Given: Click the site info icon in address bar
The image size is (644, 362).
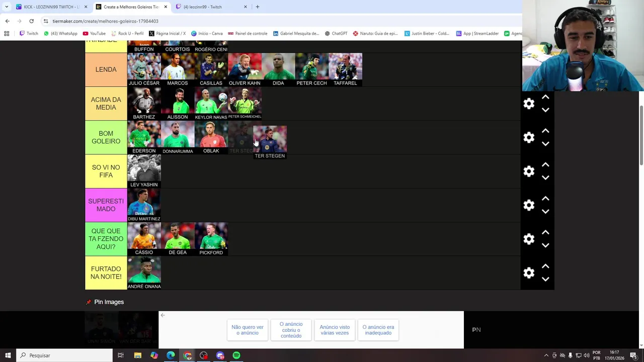Looking at the screenshot, I should point(46,21).
